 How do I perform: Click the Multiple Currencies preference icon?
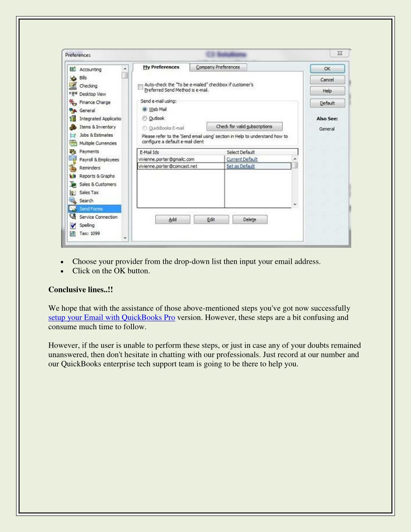(x=73, y=143)
